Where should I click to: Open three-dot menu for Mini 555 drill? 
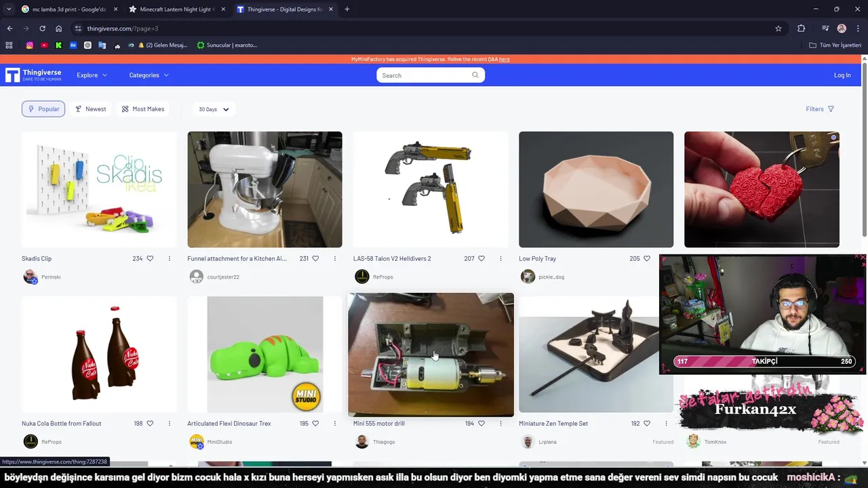[x=501, y=423]
